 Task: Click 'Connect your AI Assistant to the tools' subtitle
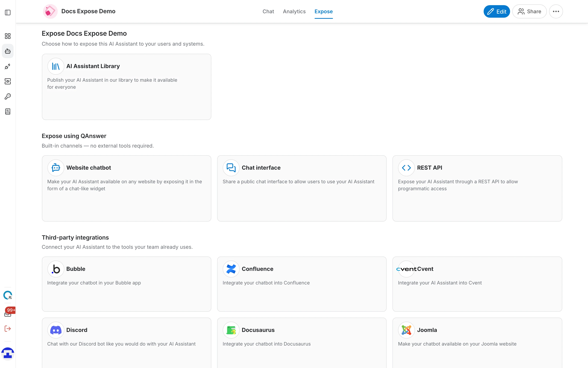pos(117,247)
